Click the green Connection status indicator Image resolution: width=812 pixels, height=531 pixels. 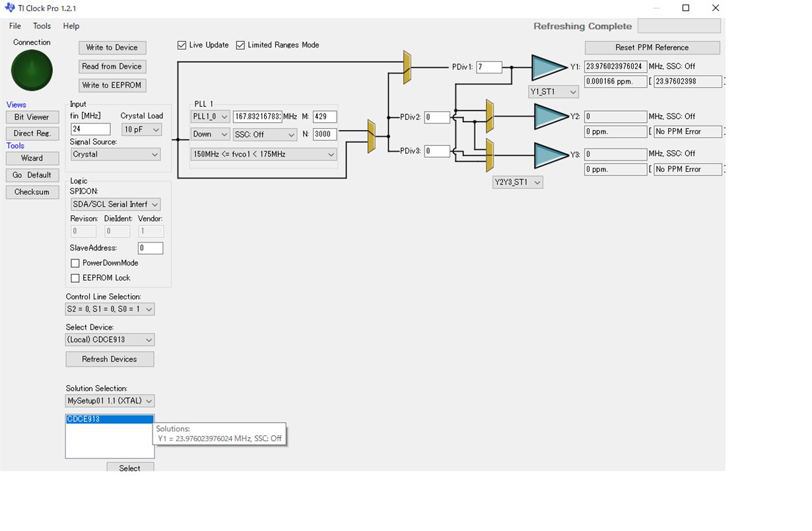[x=32, y=69]
